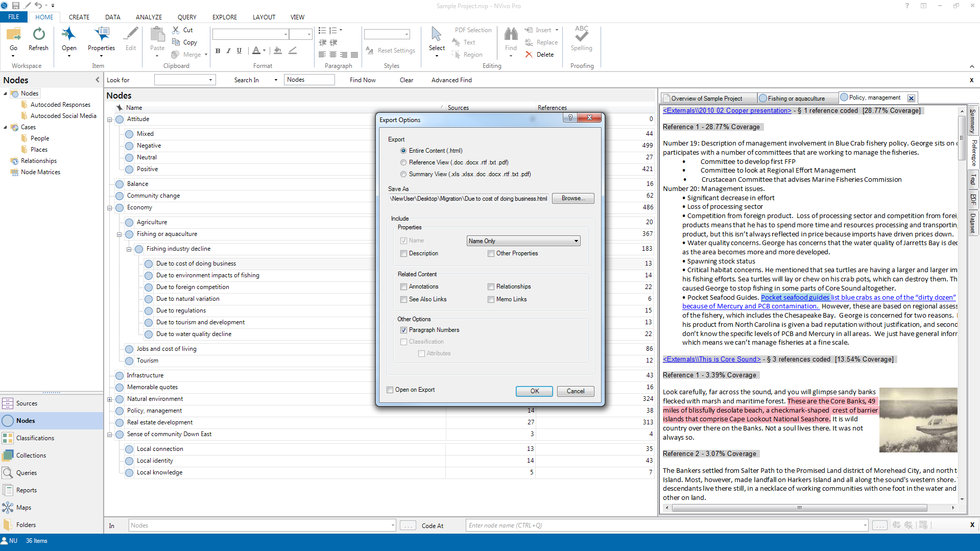980x551 pixels.
Task: Collapse Fishing industry decline node
Action: click(129, 250)
